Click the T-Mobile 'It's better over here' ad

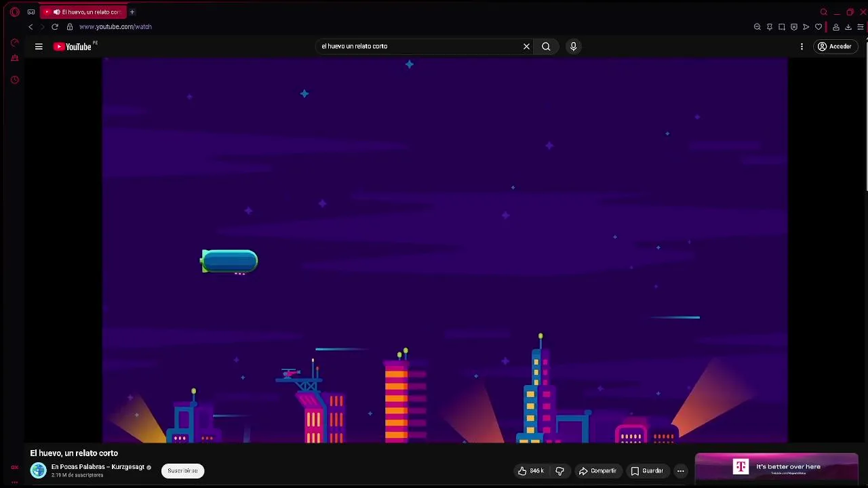click(x=776, y=467)
